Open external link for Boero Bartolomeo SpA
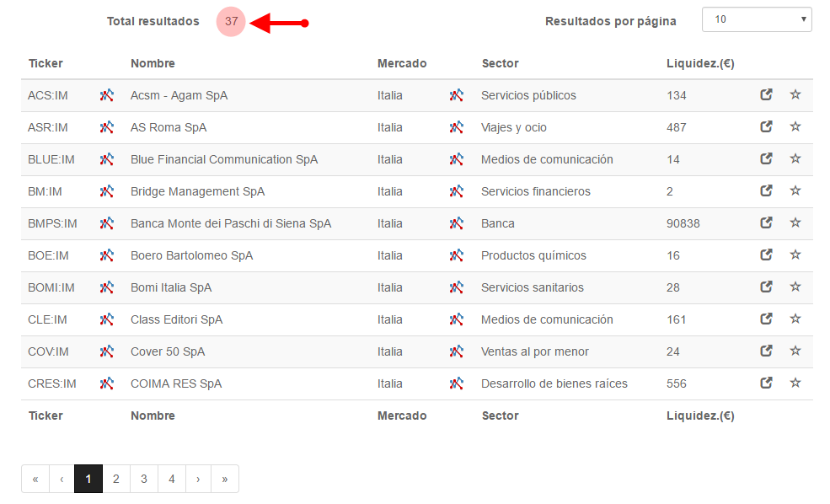This screenshot has width=830, height=504. [x=766, y=255]
